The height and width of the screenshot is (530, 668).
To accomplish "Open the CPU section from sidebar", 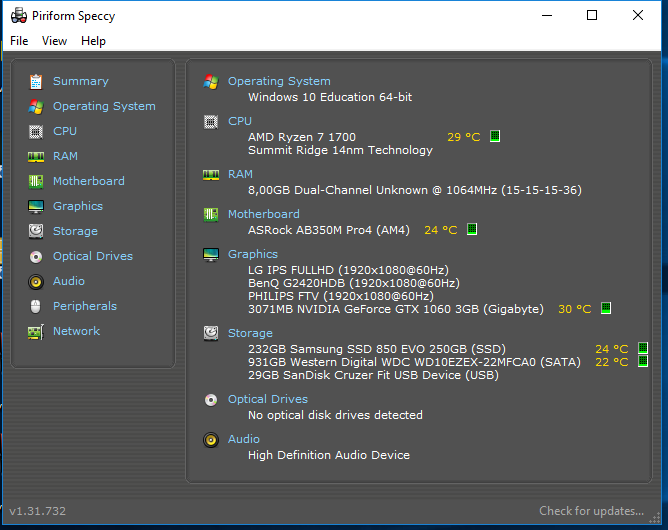I will pos(65,131).
